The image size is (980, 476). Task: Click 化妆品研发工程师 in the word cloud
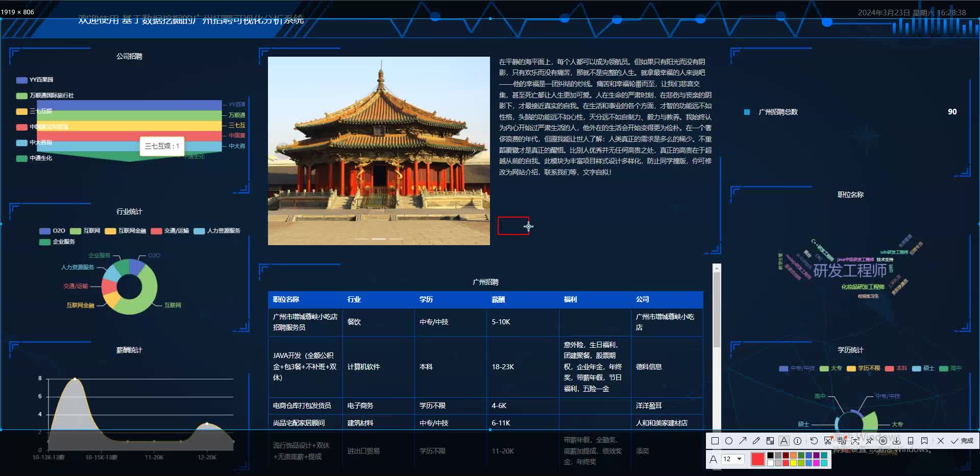863,287
